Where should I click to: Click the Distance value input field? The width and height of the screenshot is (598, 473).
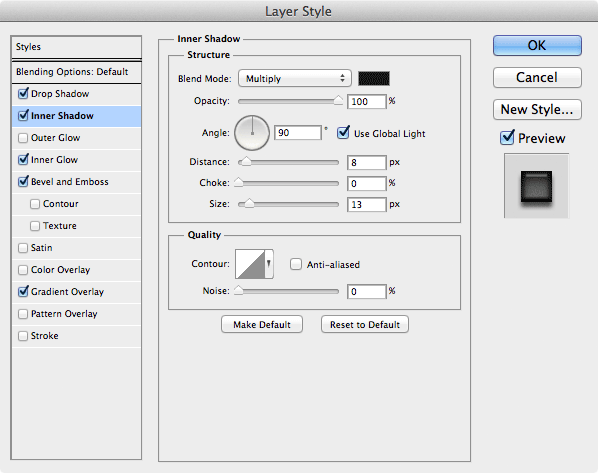click(367, 162)
